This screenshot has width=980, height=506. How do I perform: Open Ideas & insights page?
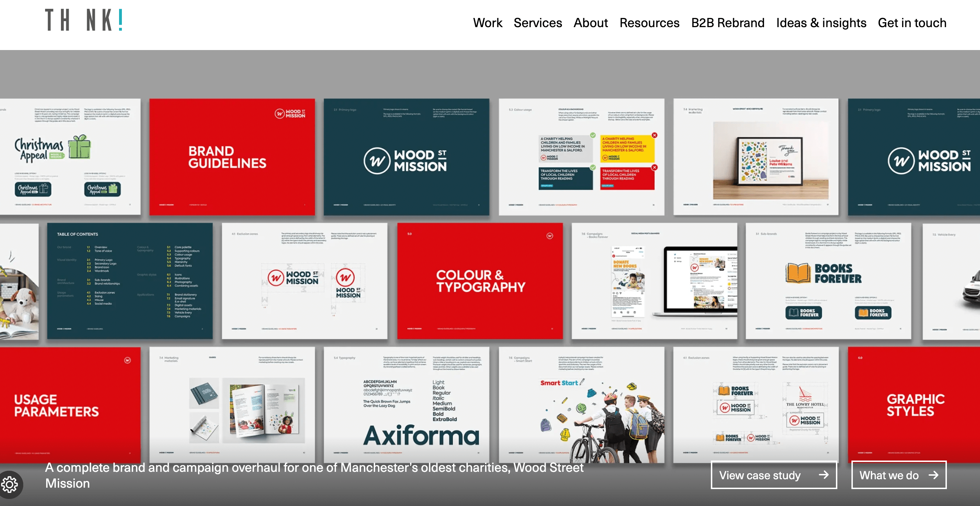(x=821, y=23)
